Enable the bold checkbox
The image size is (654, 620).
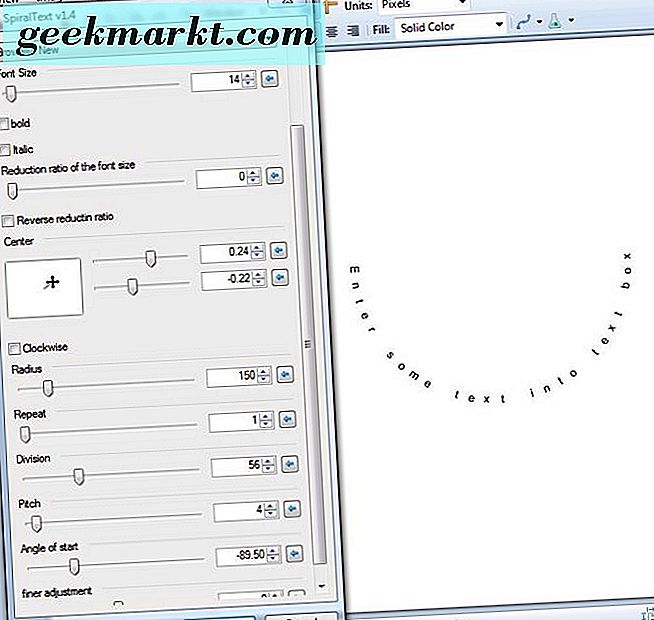coord(6,124)
